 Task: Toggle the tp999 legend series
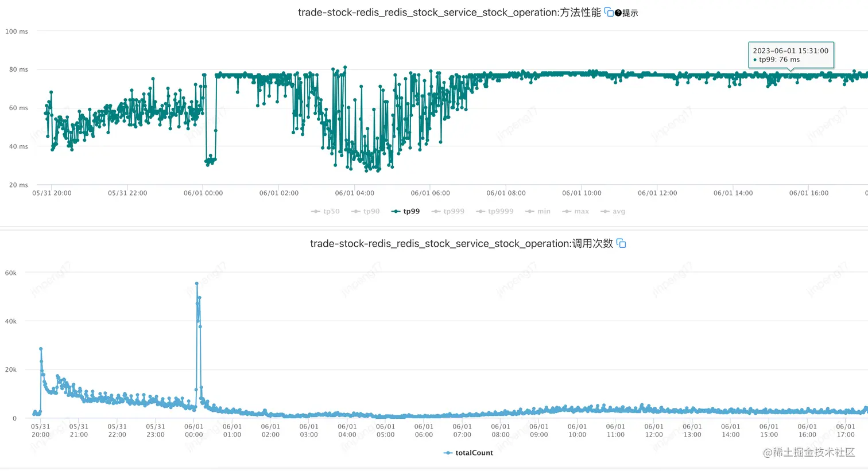click(x=448, y=211)
